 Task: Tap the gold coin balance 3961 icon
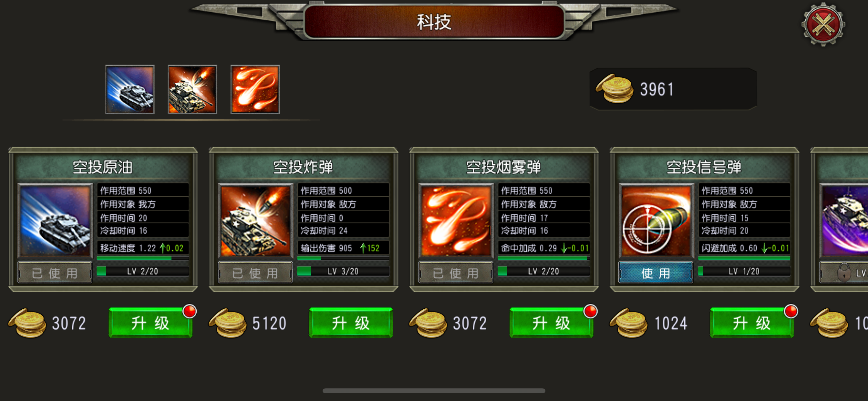[615, 89]
